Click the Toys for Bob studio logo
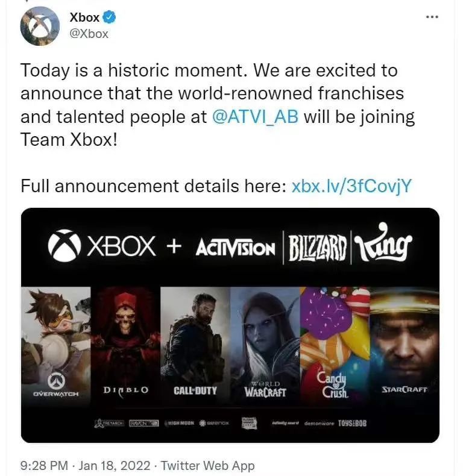The width and height of the screenshot is (472, 476). [x=352, y=424]
